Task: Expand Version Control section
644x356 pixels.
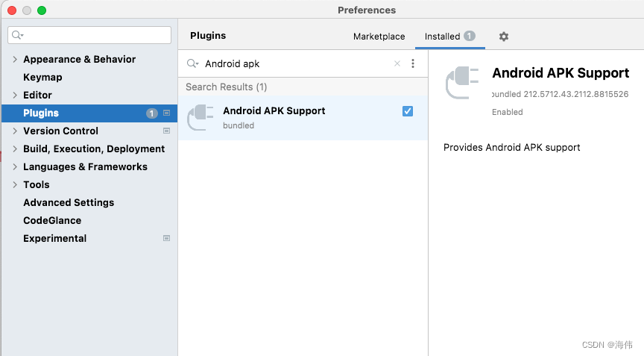Action: pyautogui.click(x=15, y=131)
